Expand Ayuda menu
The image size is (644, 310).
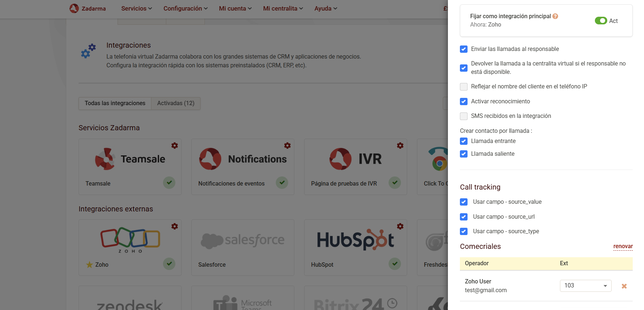pos(326,8)
